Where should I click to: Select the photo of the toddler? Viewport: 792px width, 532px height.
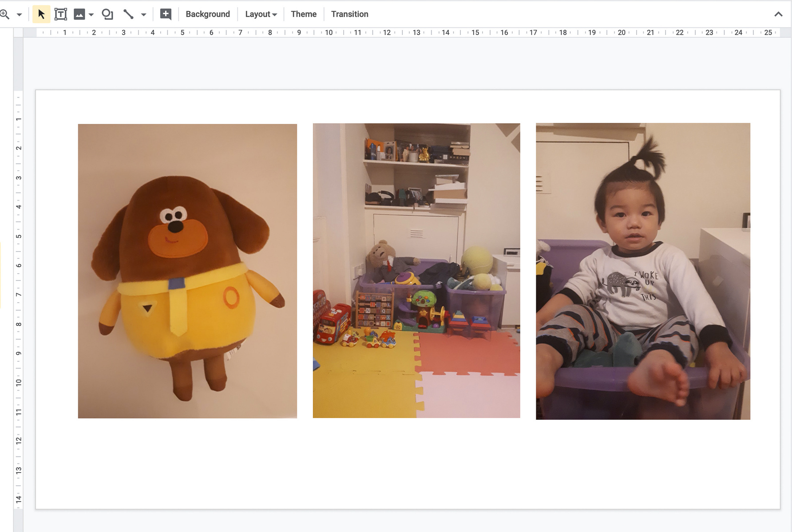coord(643,271)
